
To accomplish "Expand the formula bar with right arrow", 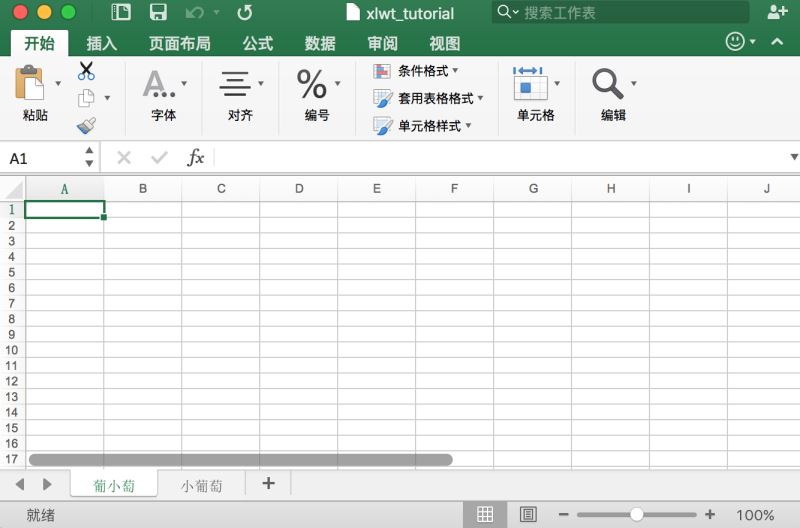I will [x=794, y=157].
